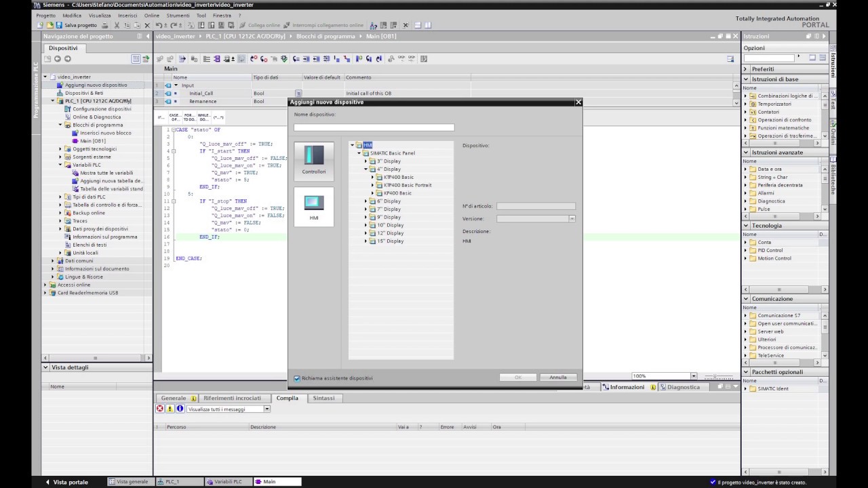Click Salva progetto button

click(x=77, y=25)
